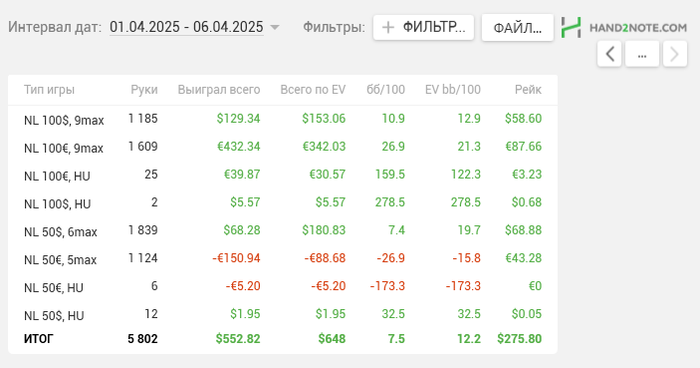Viewport: 700px width, 368px height.
Task: Select the NL 100$, 9max row
Action: coord(283,119)
